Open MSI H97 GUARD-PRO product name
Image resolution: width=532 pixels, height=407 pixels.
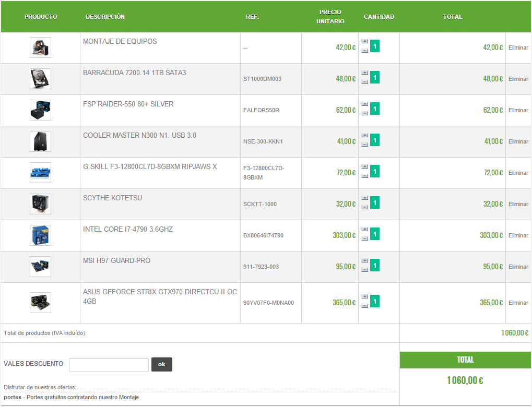(x=117, y=260)
